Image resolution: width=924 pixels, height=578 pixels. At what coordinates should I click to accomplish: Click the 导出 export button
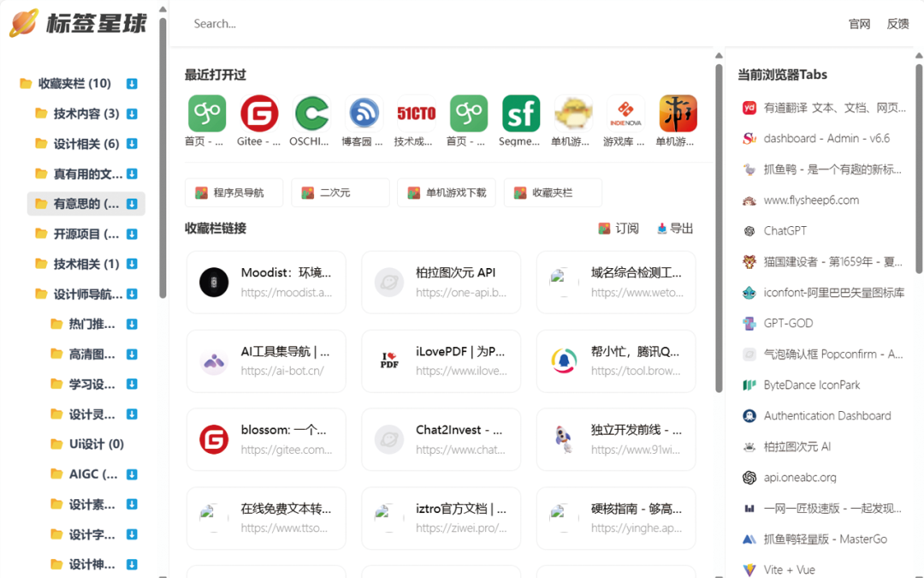[673, 228]
